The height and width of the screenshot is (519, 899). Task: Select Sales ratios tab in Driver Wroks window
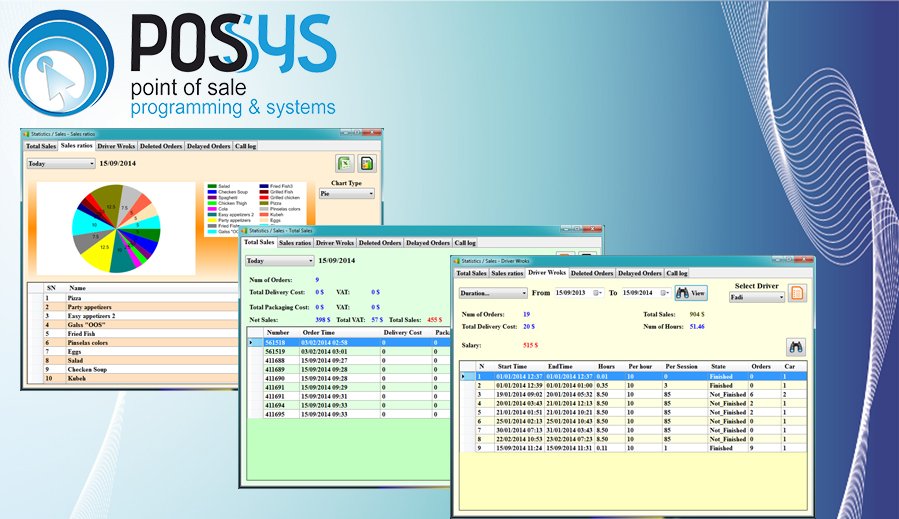point(507,274)
